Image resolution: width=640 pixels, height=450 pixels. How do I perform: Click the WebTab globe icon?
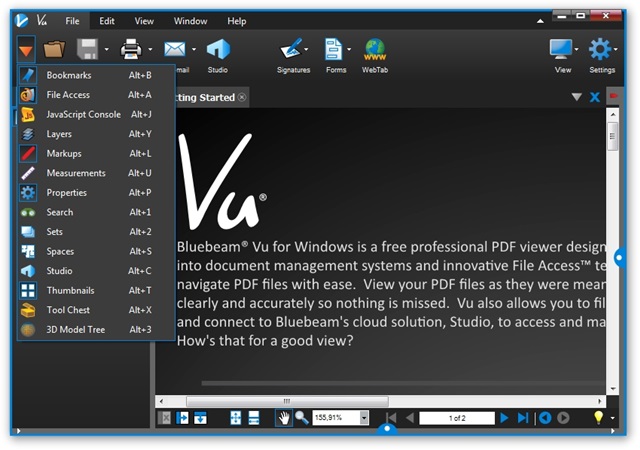tap(375, 49)
